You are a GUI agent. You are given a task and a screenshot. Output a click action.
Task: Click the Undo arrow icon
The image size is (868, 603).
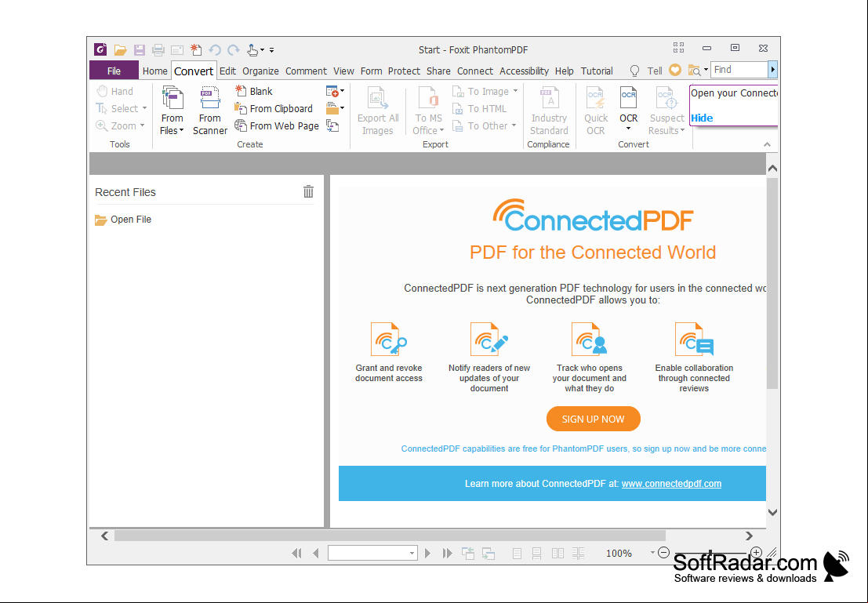pos(215,50)
